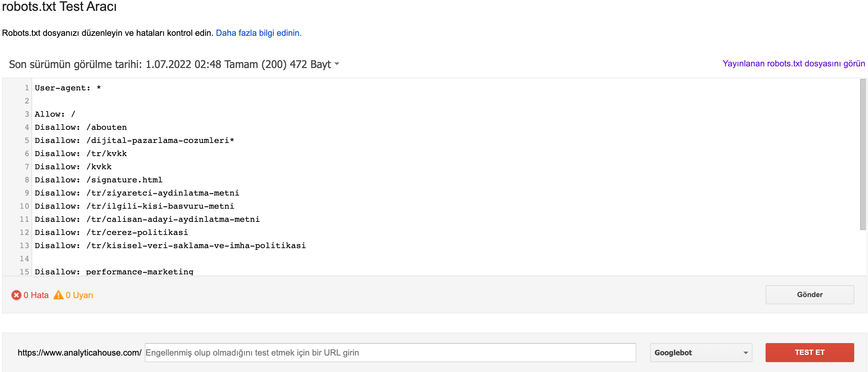Click the User-agent line in editor
The height and width of the screenshot is (372, 868).
coord(68,88)
